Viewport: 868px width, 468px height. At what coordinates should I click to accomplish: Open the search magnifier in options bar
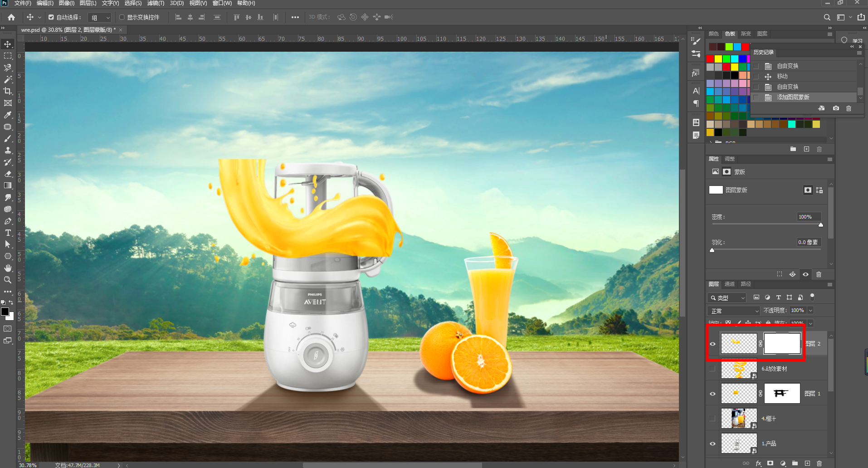coord(827,17)
